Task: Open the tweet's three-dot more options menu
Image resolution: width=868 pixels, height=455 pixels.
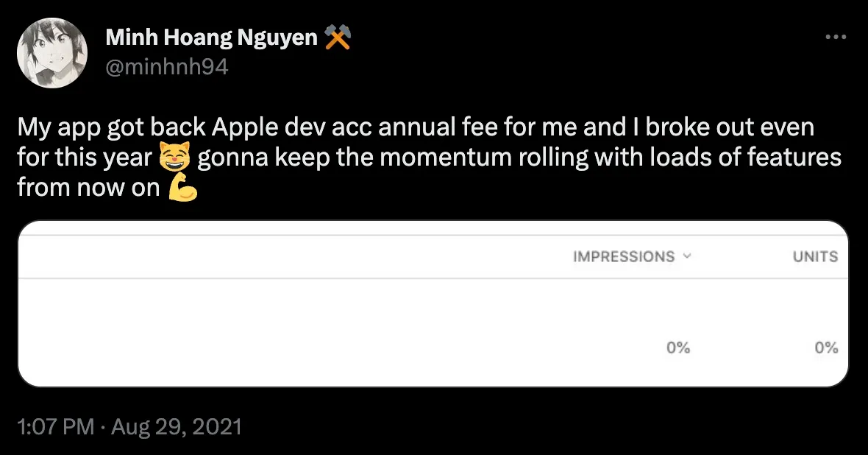Action: (x=836, y=38)
